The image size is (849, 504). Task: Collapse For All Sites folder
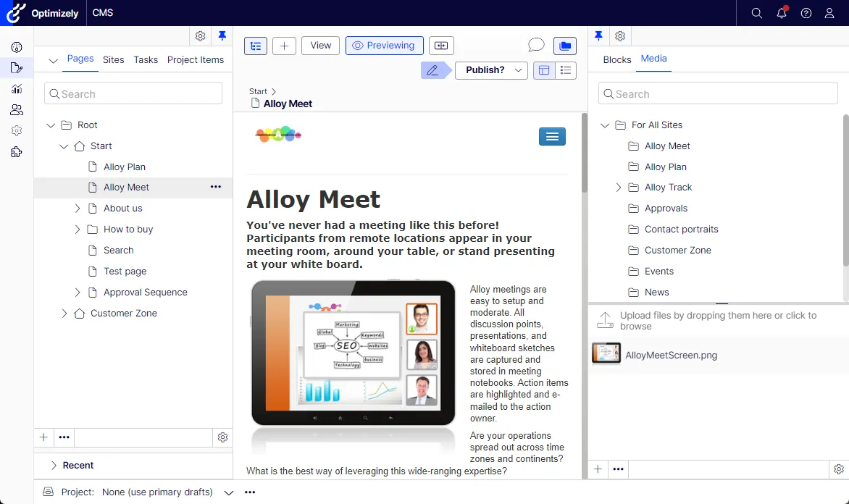click(x=605, y=125)
